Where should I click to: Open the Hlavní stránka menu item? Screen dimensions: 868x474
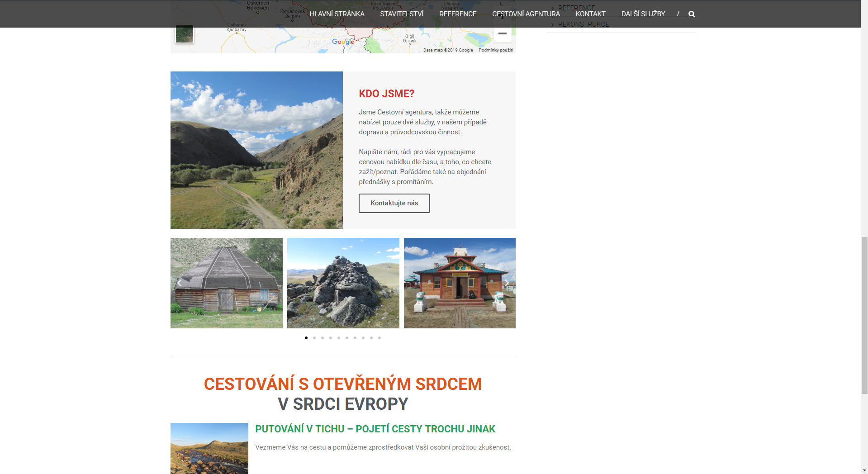[337, 14]
